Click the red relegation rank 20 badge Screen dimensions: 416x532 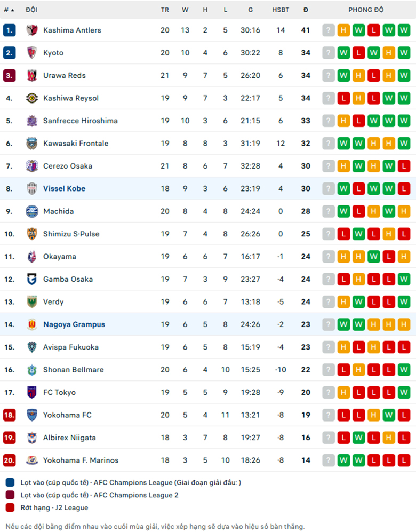point(9,460)
